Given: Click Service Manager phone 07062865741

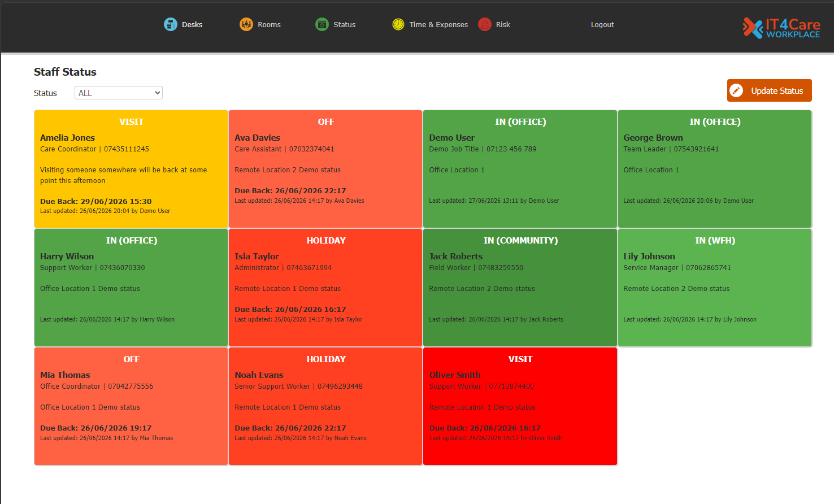Looking at the screenshot, I should point(709,268).
